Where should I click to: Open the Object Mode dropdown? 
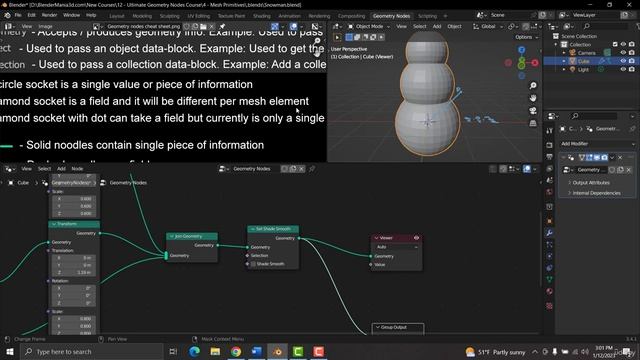pyautogui.click(x=369, y=26)
